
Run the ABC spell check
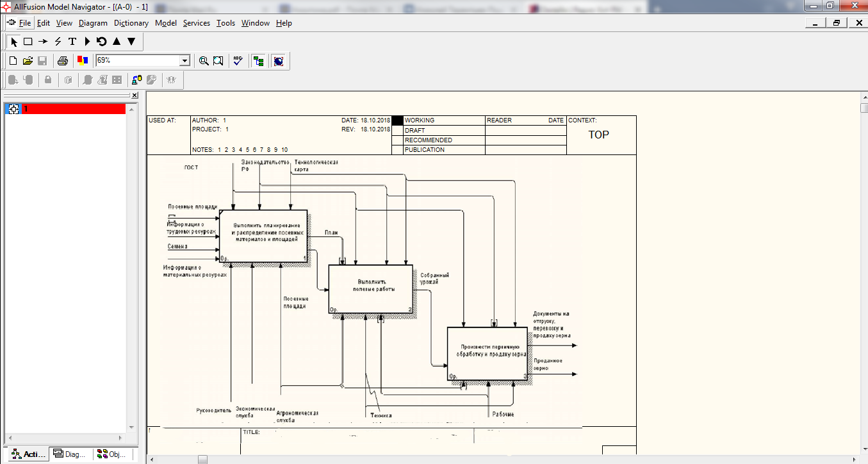[238, 61]
